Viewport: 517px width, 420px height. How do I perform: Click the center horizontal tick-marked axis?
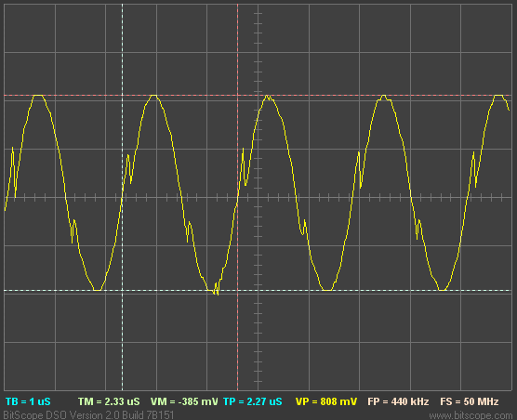(258, 198)
